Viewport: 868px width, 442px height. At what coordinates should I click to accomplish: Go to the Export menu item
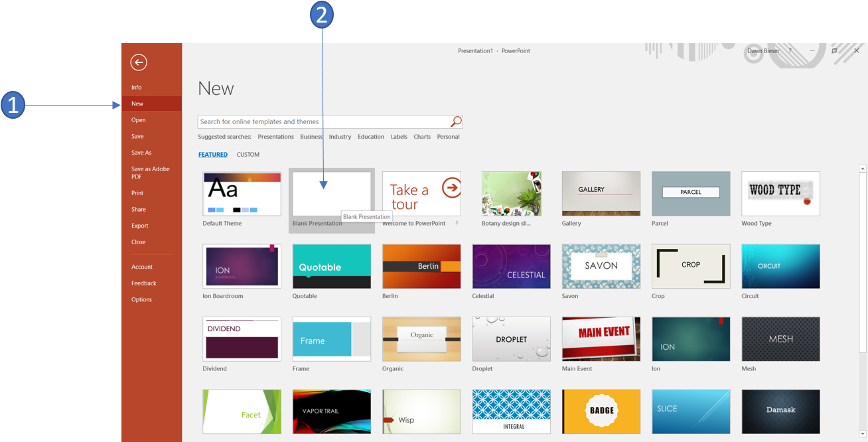139,226
